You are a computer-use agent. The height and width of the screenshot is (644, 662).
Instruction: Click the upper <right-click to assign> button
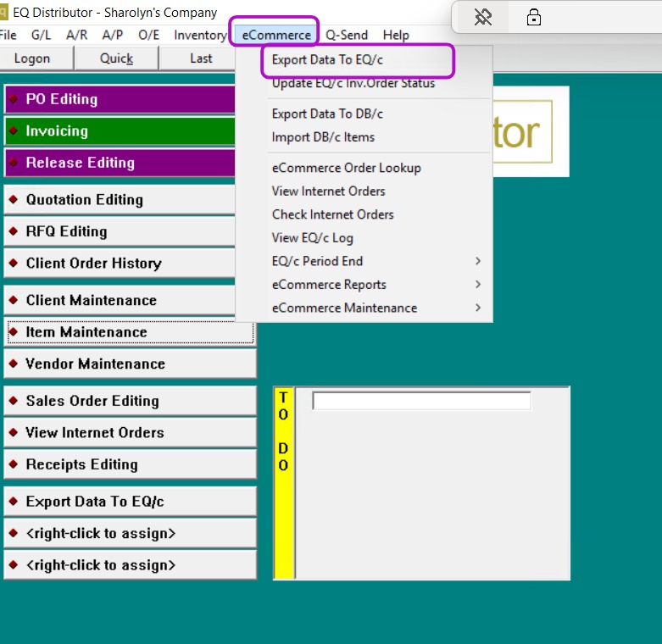point(131,534)
